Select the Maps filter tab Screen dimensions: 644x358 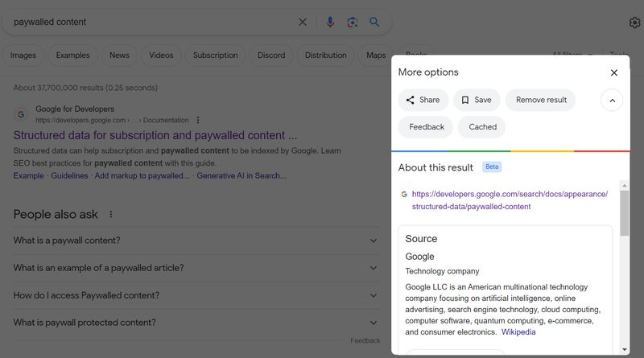coord(375,55)
